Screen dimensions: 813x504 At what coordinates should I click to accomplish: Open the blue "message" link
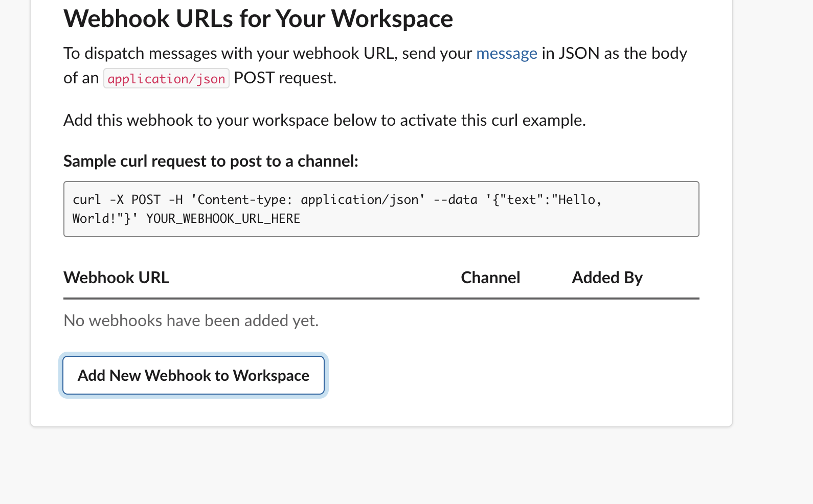click(x=506, y=54)
